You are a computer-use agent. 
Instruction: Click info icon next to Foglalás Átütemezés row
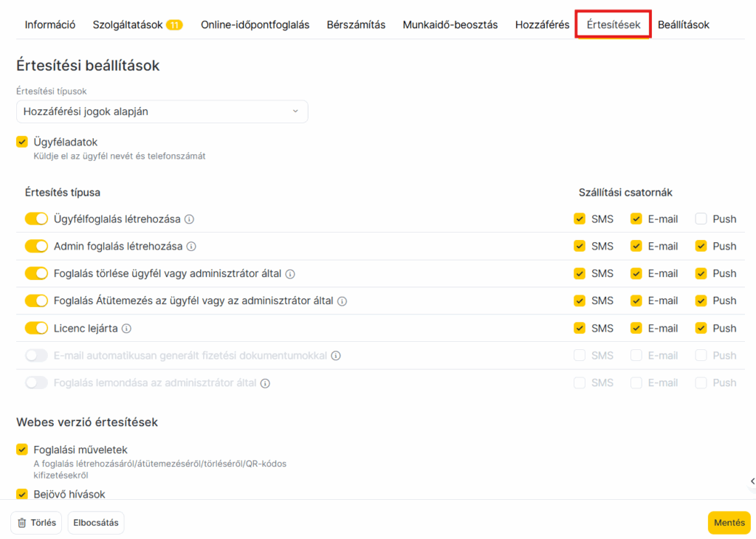coord(342,301)
